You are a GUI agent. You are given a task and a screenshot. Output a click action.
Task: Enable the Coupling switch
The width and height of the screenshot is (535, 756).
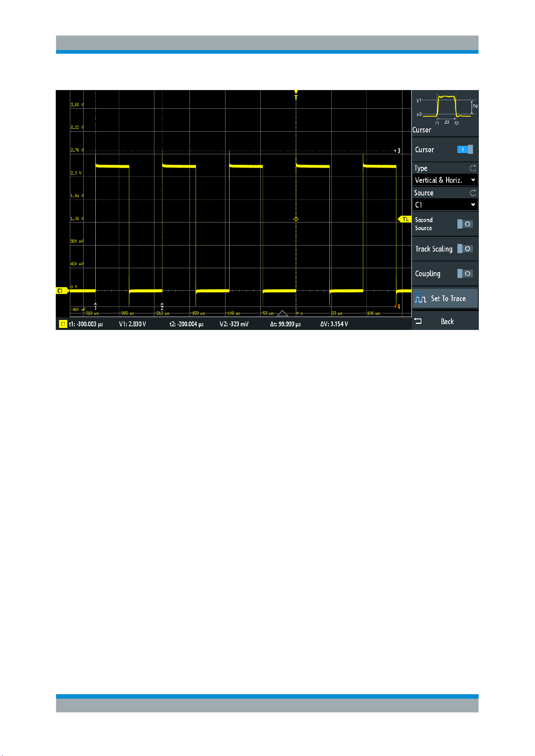465,273
